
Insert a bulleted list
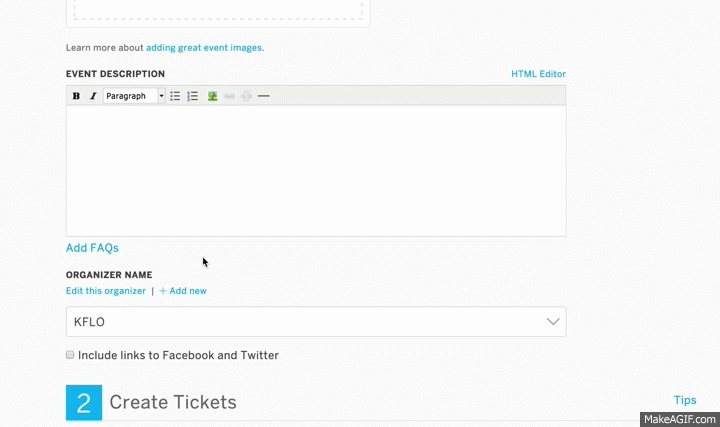point(175,96)
